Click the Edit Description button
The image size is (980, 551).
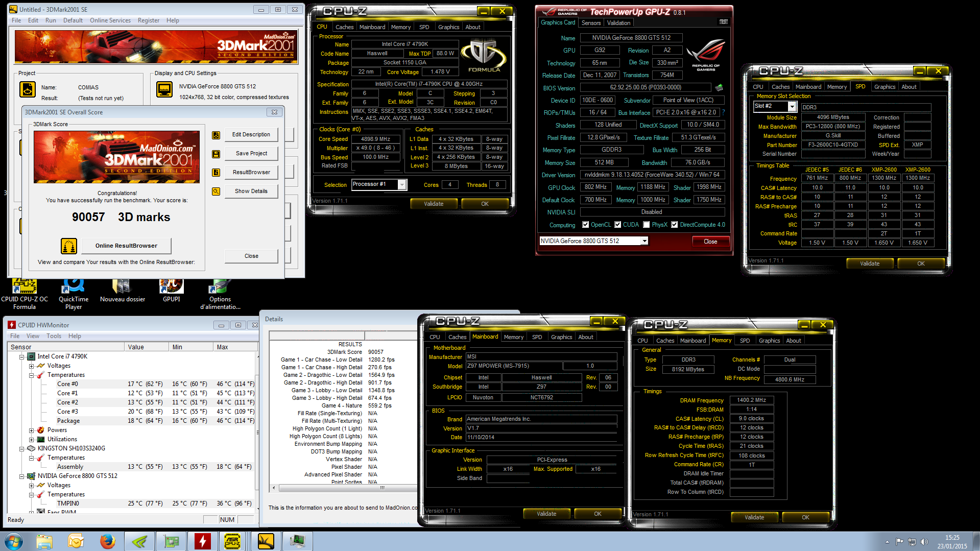pyautogui.click(x=251, y=135)
